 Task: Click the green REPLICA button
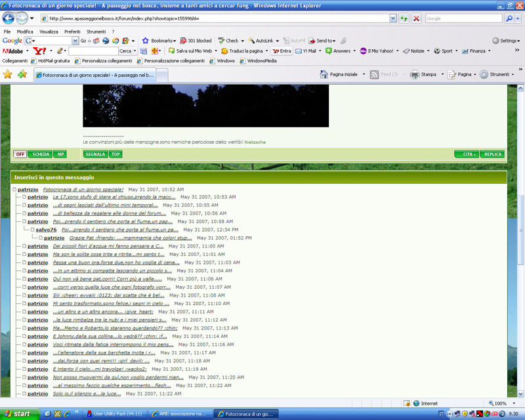(492, 154)
